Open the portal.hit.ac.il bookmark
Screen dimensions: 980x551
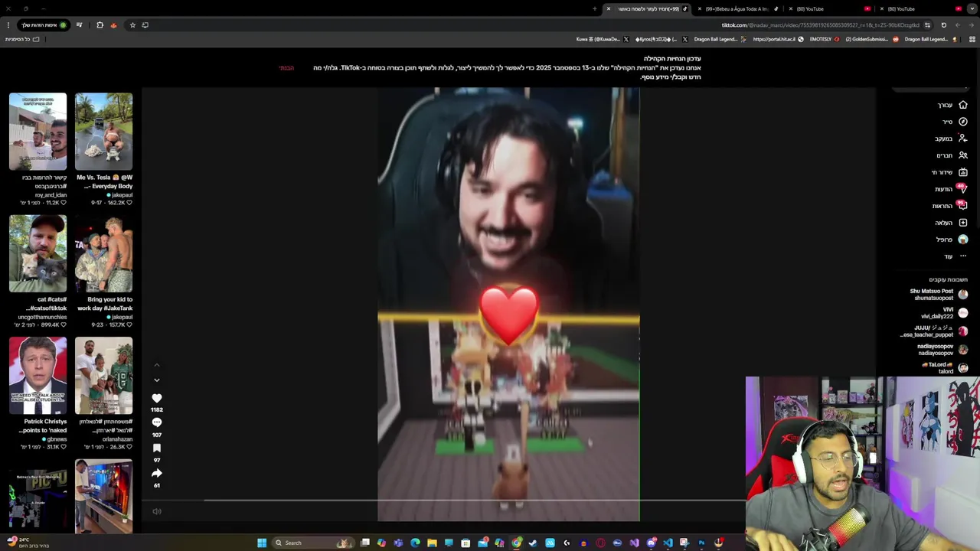778,39
